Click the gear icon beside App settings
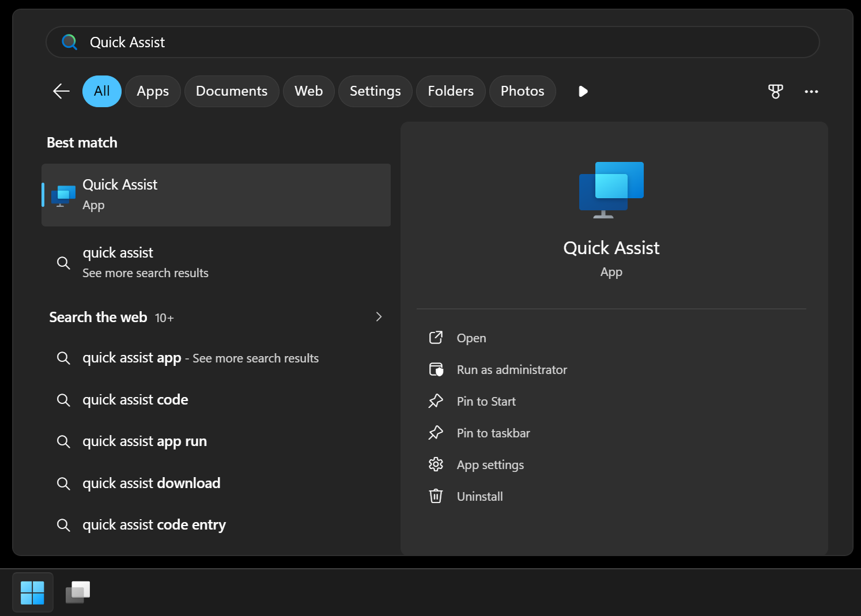Screen dimensions: 861x616 coord(436,464)
